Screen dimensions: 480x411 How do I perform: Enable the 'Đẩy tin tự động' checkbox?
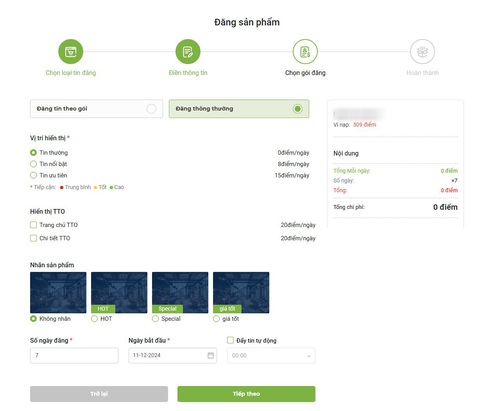click(230, 340)
